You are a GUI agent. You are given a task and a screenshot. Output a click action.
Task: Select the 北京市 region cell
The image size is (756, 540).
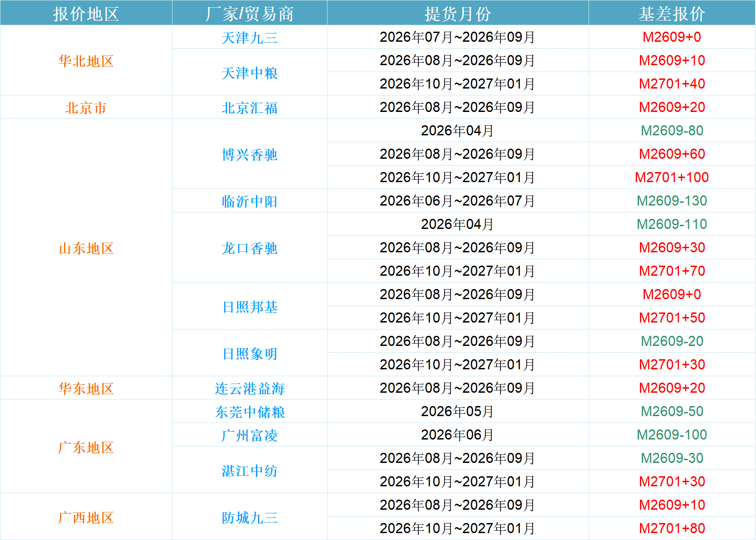[x=86, y=108]
